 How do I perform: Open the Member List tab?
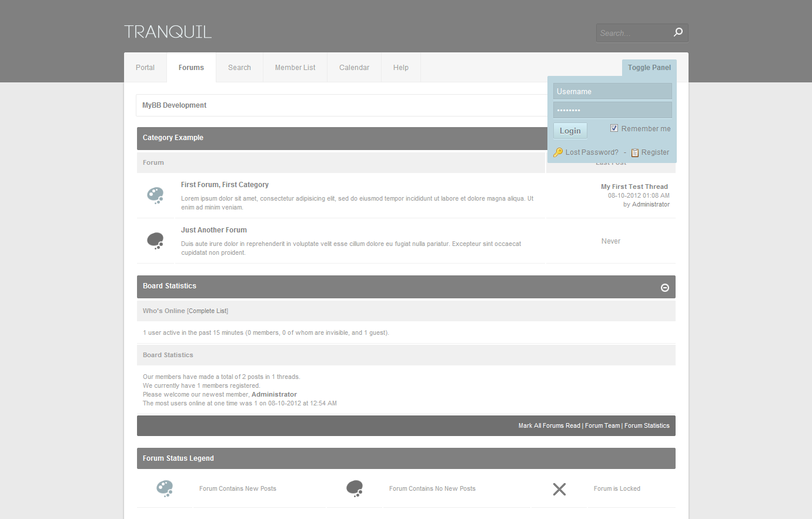point(295,68)
